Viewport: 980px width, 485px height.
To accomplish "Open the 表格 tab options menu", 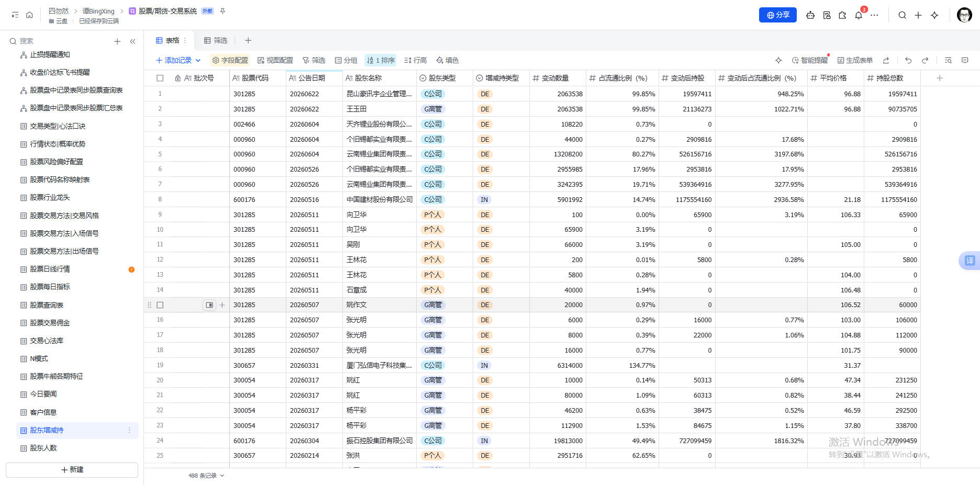I will point(185,40).
